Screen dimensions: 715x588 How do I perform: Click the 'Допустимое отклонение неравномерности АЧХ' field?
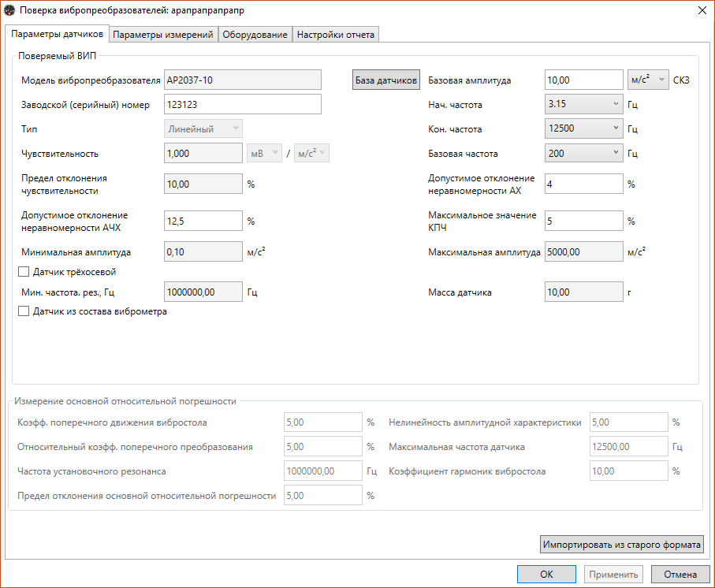click(202, 221)
